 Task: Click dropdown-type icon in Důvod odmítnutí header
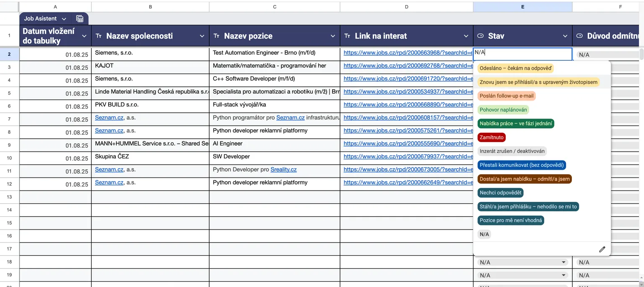pyautogui.click(x=579, y=36)
